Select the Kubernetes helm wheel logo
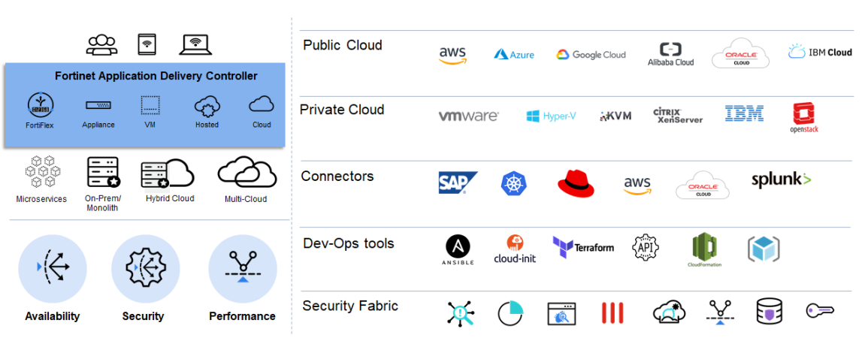Screen dimensions: 868x356 tap(514, 183)
